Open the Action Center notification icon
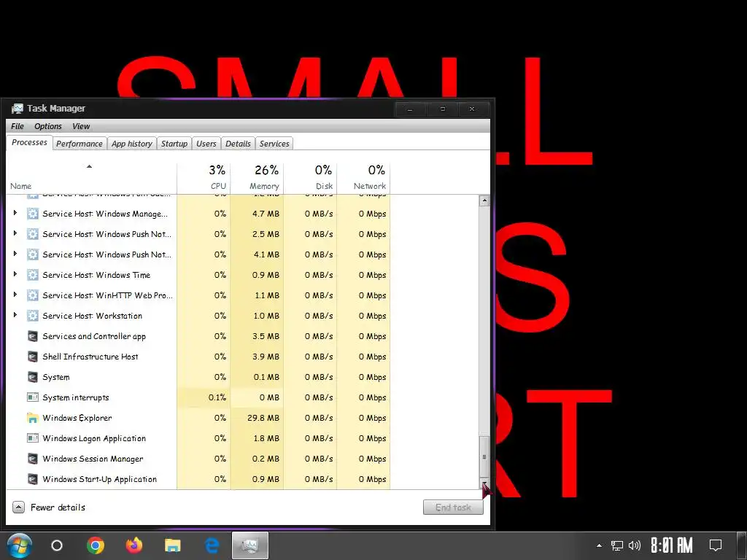 coord(716,545)
